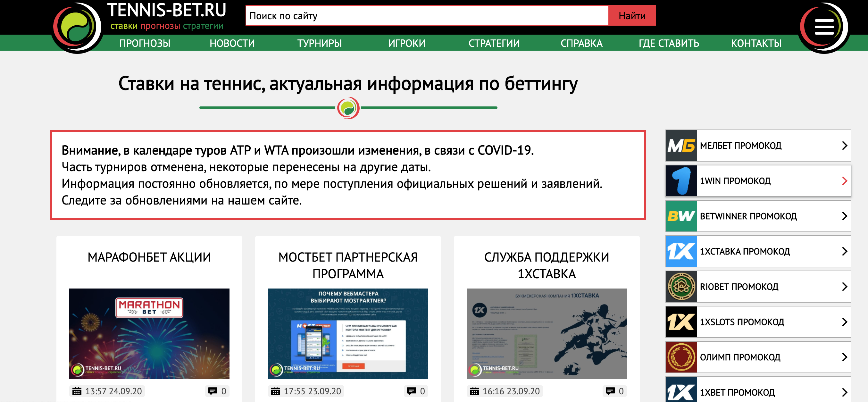Click the tennis ball site logo
This screenshot has height=402, width=868.
(x=77, y=27)
